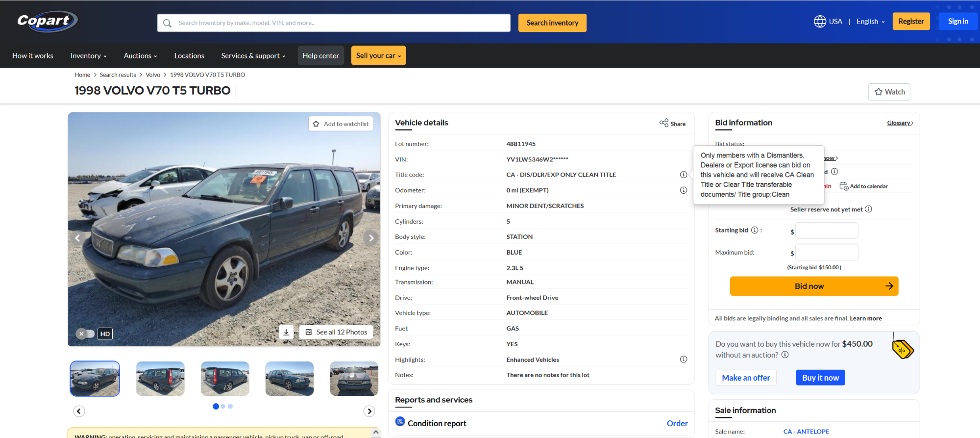This screenshot has width=980, height=438.
Task: Toggle Add to watchlist on the photo
Action: [341, 124]
